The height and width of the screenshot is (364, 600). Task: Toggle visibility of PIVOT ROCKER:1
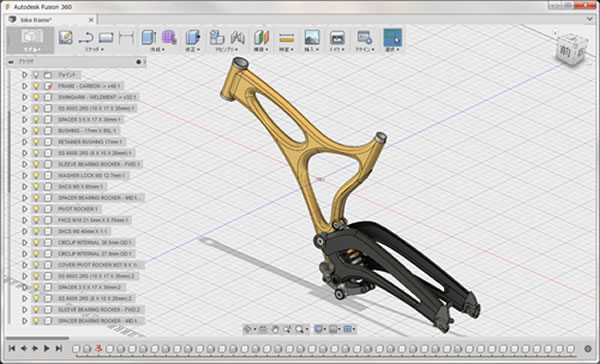tap(36, 209)
